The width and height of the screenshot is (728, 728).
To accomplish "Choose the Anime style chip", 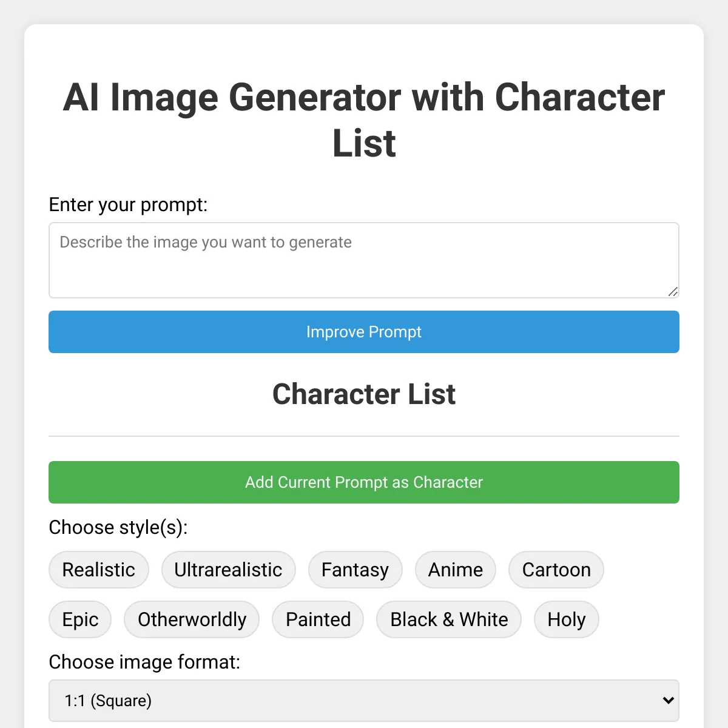I will point(456,570).
